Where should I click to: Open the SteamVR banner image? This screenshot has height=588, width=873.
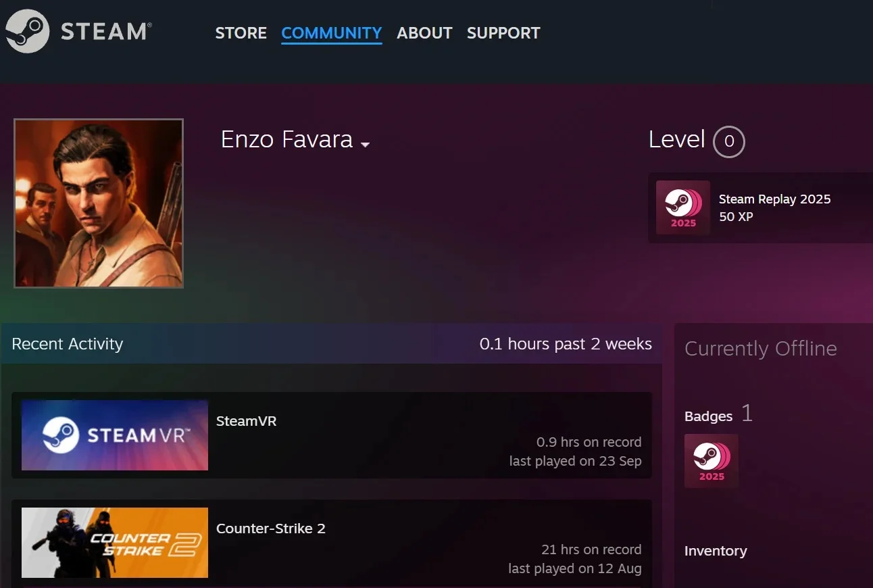(115, 435)
